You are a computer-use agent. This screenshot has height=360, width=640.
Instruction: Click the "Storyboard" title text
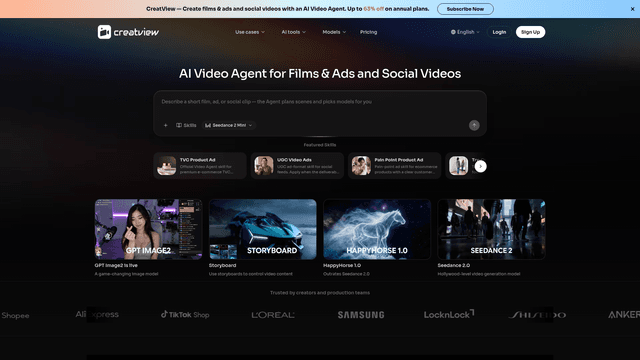[222, 265]
